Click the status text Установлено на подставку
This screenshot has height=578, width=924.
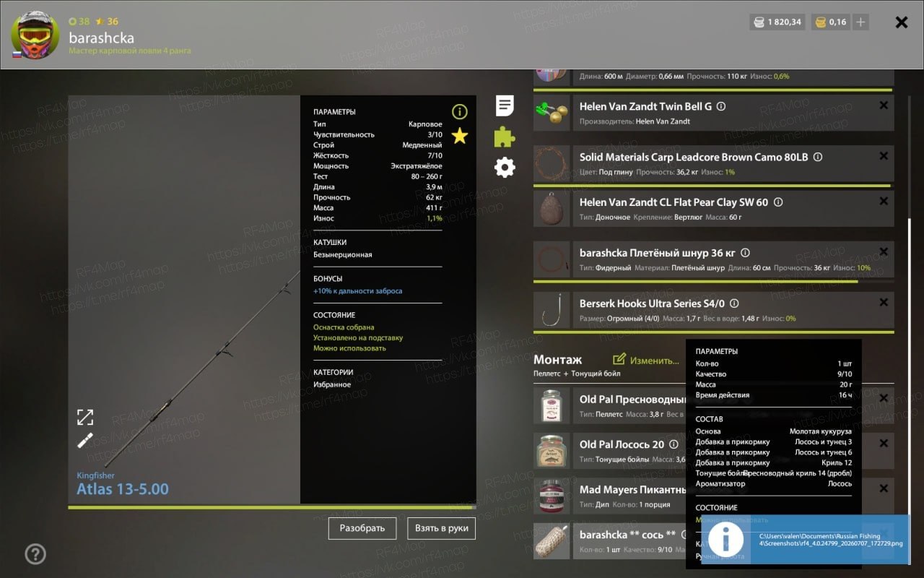358,337
